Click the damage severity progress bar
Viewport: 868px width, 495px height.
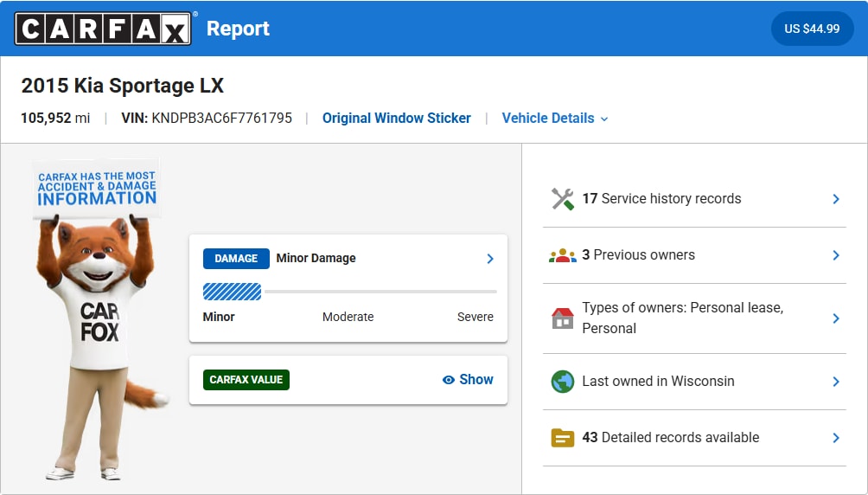[x=349, y=292]
